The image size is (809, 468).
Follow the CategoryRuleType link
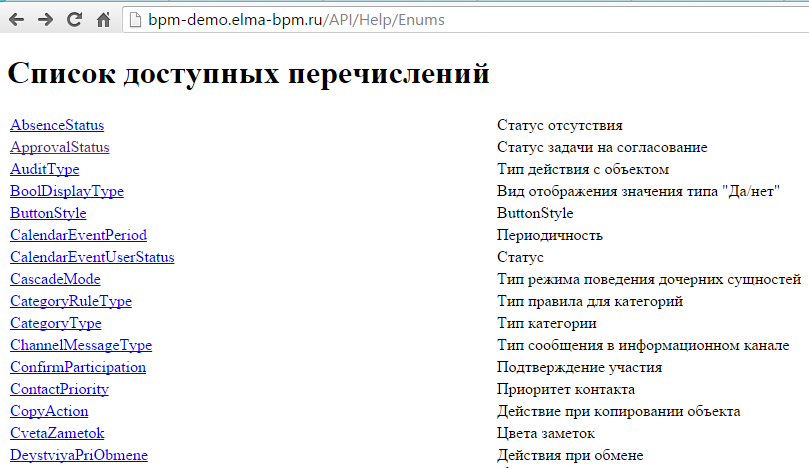(x=71, y=301)
